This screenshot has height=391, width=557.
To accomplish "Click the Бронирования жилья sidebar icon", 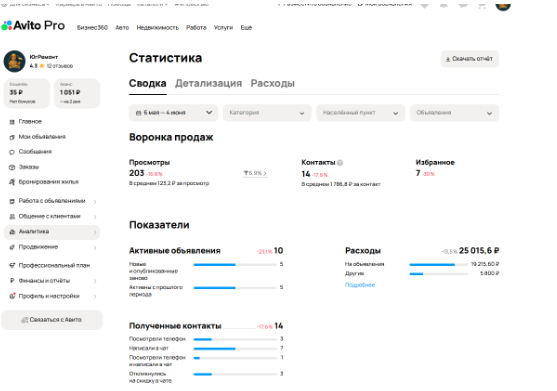I will tap(12, 182).
